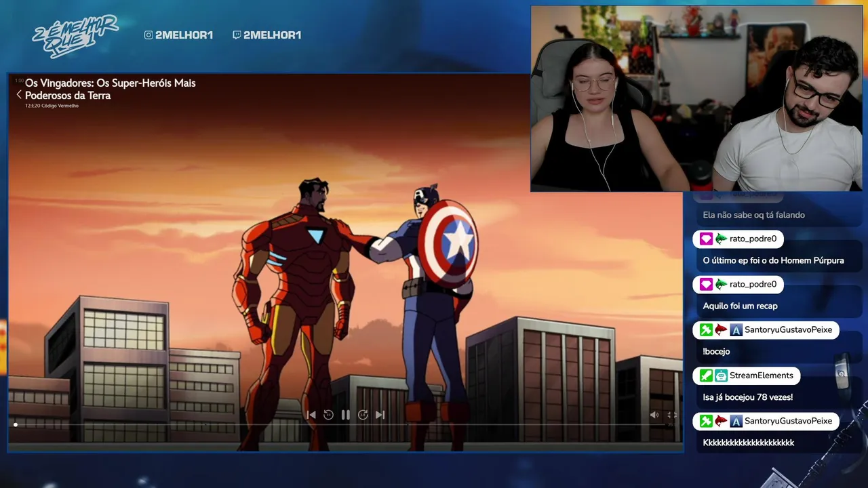The width and height of the screenshot is (868, 488).
Task: Open SantoryuGustavoPeixe's name above !bocejo
Action: [788, 330]
